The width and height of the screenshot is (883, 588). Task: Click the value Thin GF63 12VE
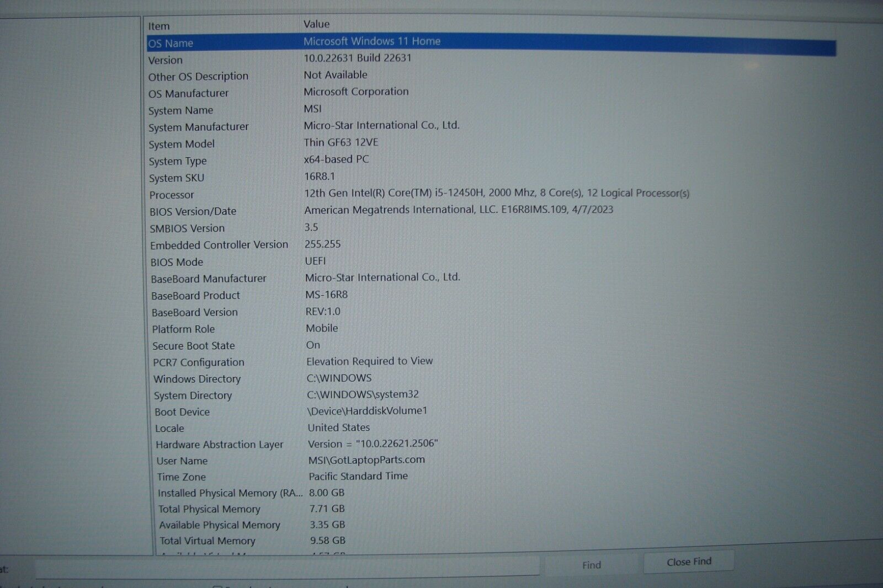(341, 142)
